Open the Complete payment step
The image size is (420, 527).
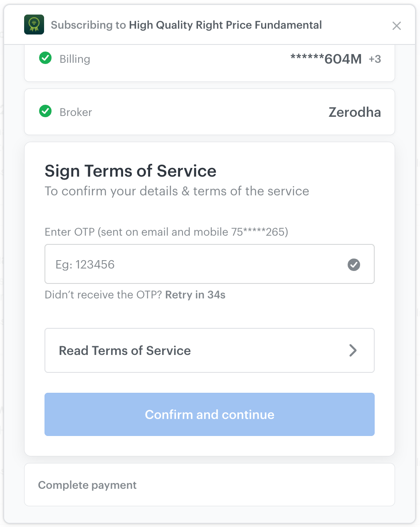210,485
